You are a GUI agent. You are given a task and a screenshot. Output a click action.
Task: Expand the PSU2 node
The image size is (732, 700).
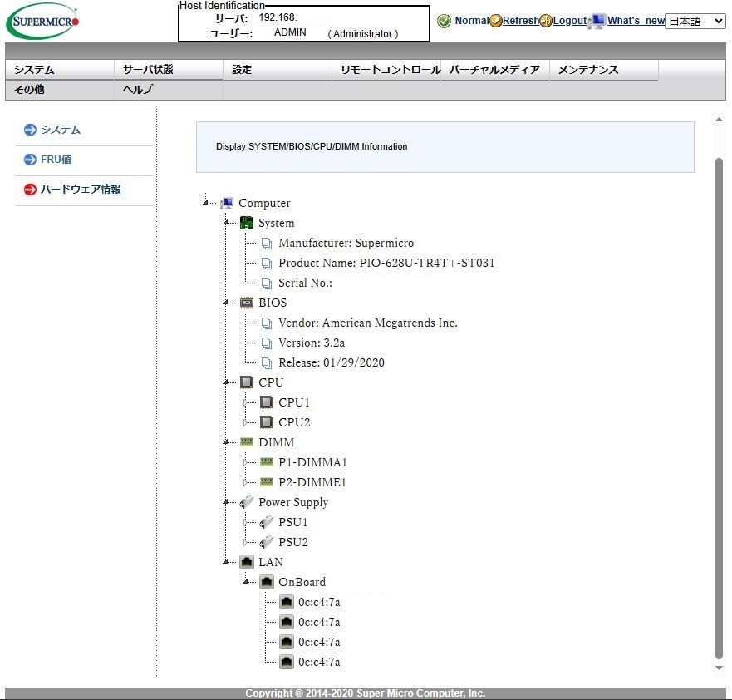tap(246, 542)
